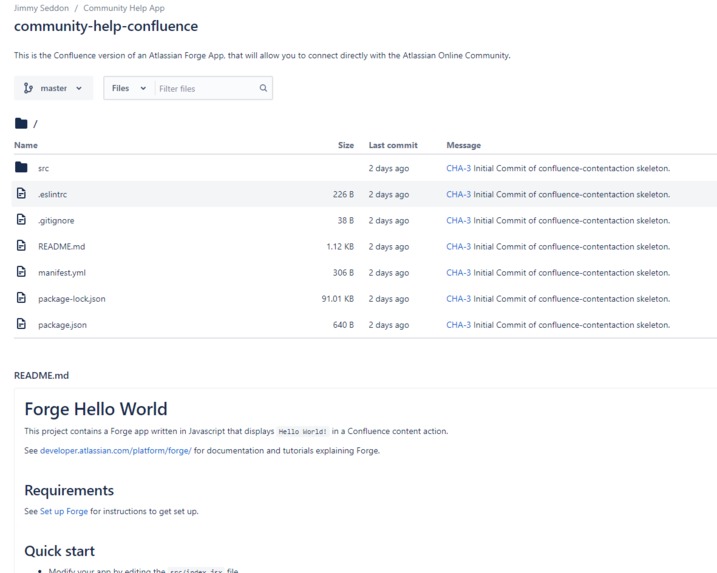Click the 38 B size value
717x573 pixels.
click(x=346, y=220)
